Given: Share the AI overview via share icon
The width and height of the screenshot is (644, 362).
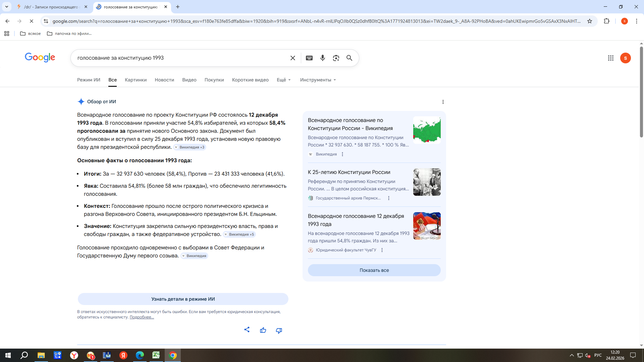Looking at the screenshot, I should 247,329.
